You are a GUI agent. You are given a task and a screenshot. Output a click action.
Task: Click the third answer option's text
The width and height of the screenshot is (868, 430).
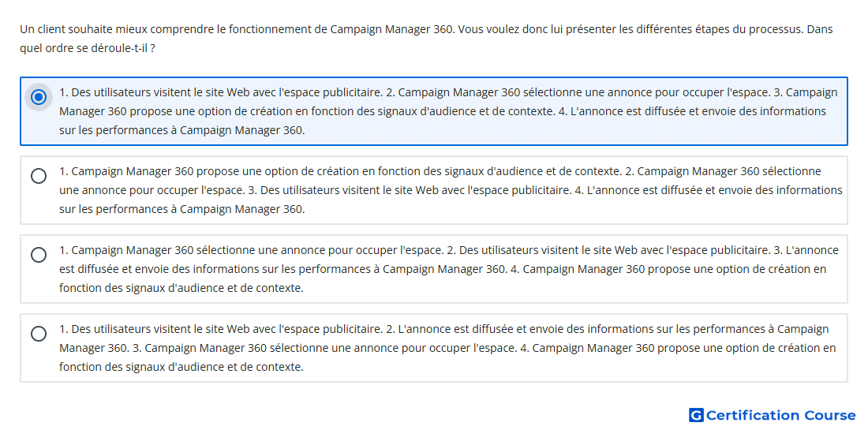pyautogui.click(x=449, y=269)
